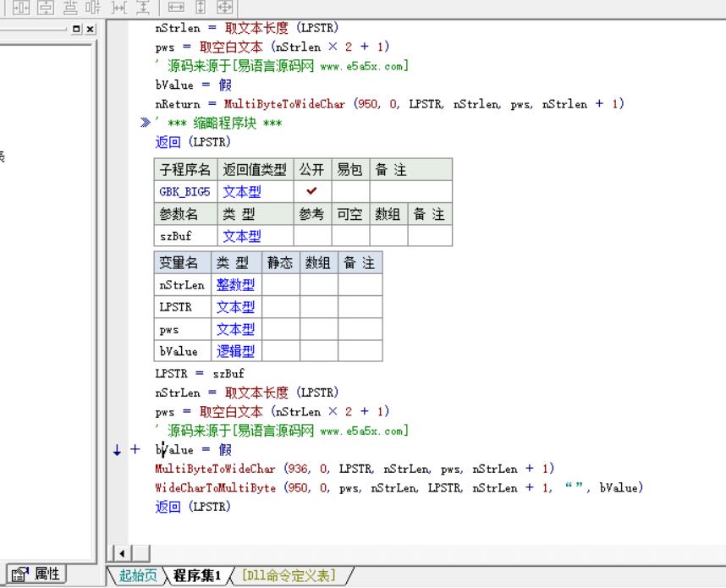Image resolution: width=726 pixels, height=588 pixels.
Task: Click the MultiByteToWideChar call with codepage 950
Action: [389, 104]
